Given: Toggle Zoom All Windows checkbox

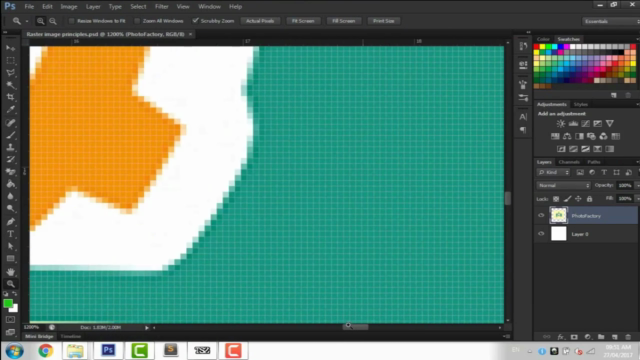Looking at the screenshot, I should (x=137, y=21).
